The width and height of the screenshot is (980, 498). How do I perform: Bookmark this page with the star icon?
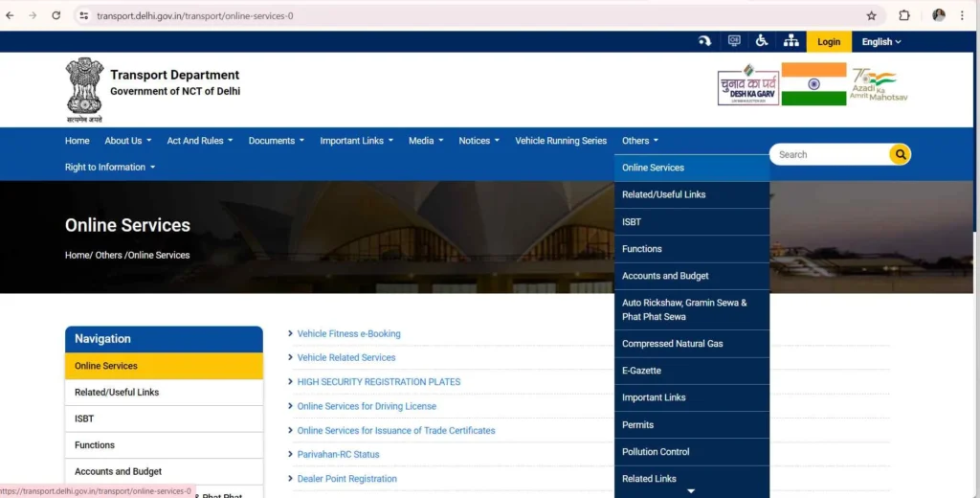871,15
